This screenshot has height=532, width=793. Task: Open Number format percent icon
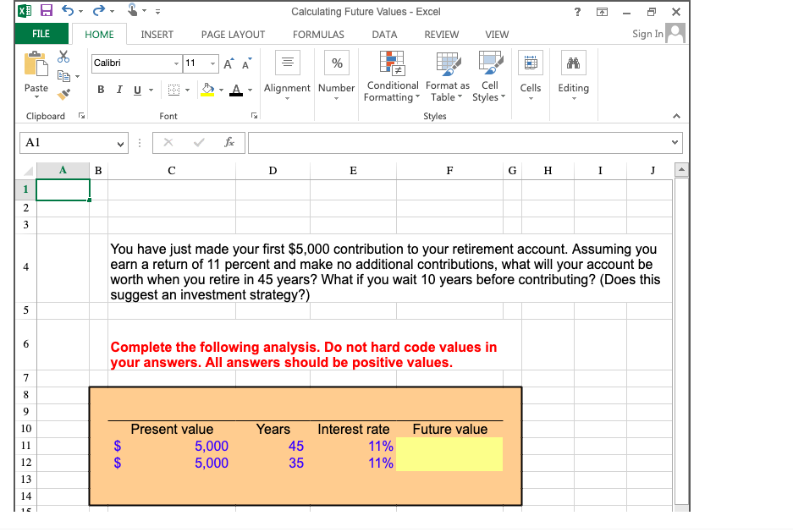337,63
